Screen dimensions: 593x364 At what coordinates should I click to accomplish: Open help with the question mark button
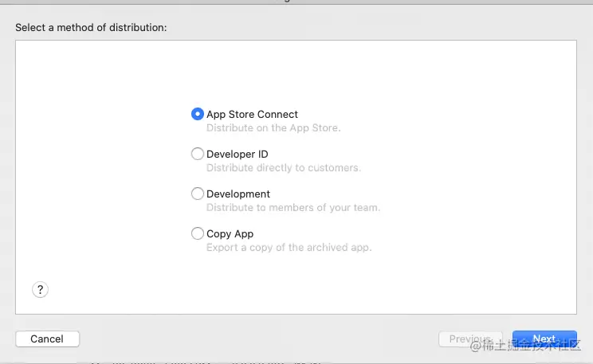point(40,290)
